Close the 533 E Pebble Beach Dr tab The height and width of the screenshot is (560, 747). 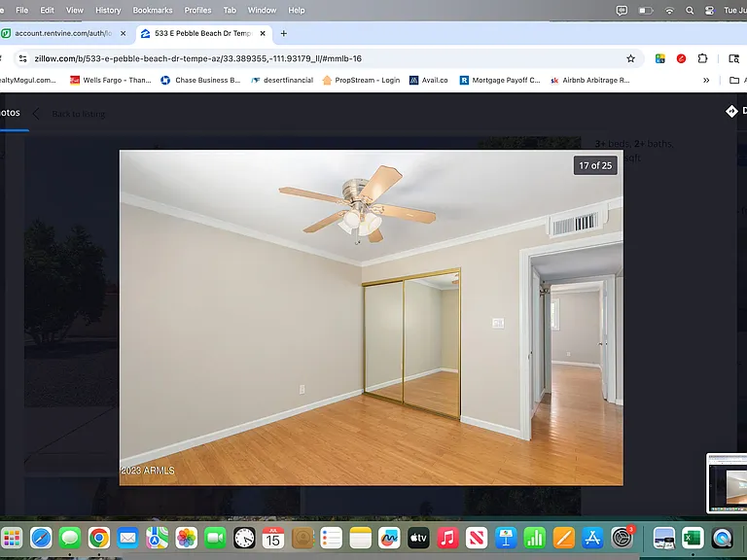[x=263, y=33]
